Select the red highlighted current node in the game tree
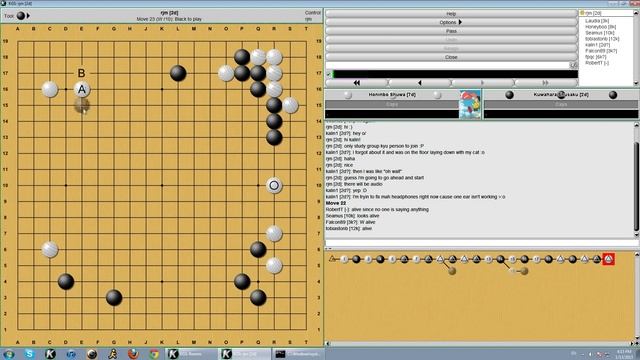640x360 pixels. (609, 259)
